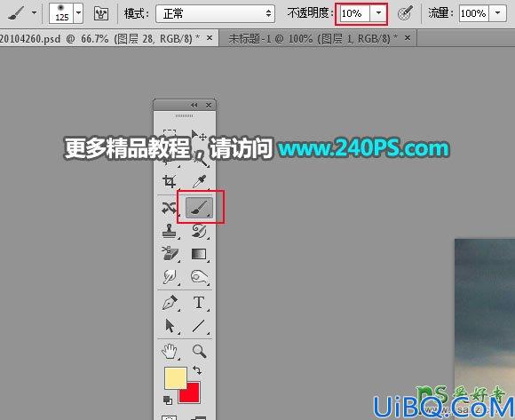Switch to the 未标题-1 document tab

click(x=313, y=39)
